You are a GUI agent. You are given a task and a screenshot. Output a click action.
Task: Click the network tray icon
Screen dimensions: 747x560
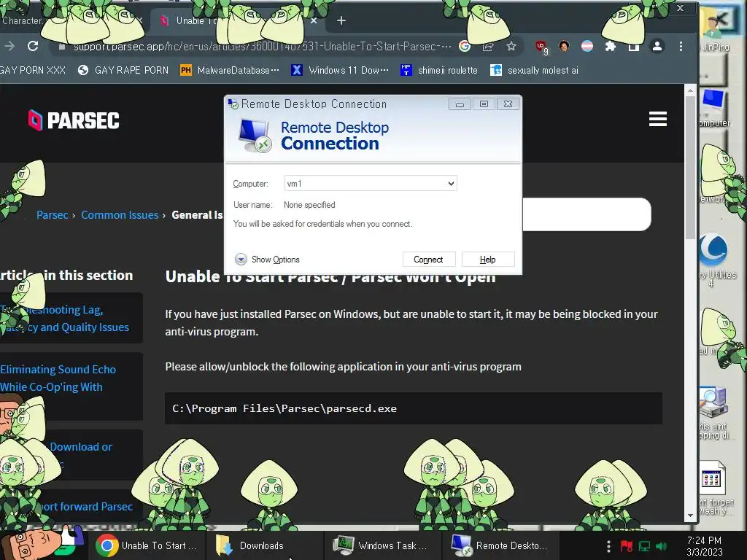tap(644, 546)
